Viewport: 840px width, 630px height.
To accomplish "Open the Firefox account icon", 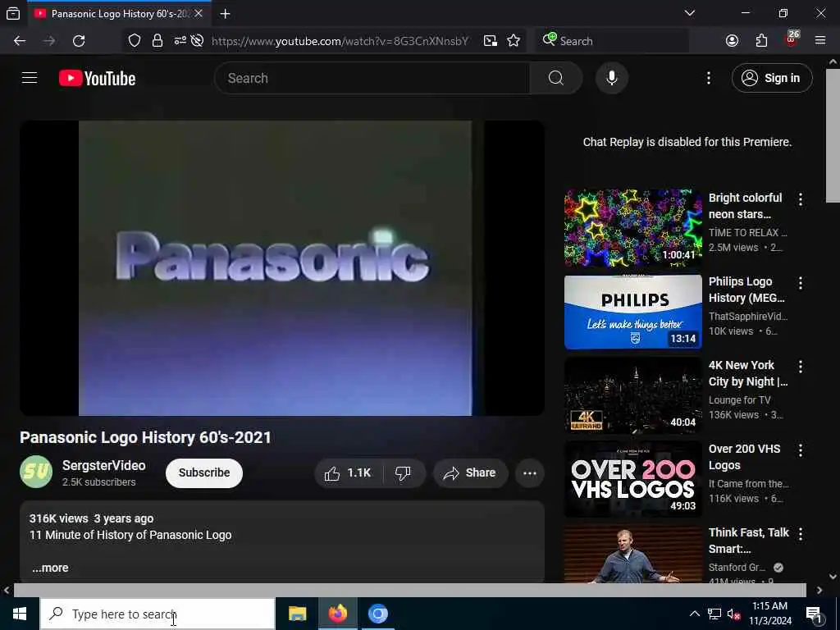I will (732, 41).
